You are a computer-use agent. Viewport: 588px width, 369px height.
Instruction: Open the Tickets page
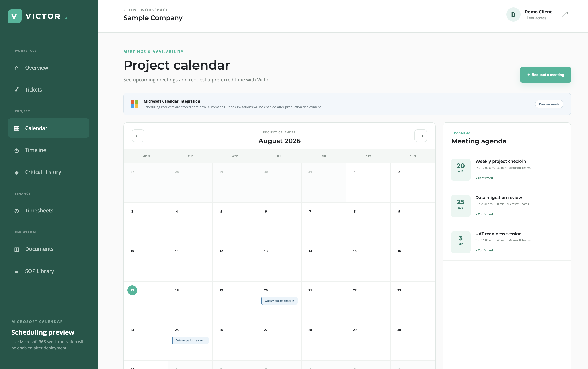(49, 90)
